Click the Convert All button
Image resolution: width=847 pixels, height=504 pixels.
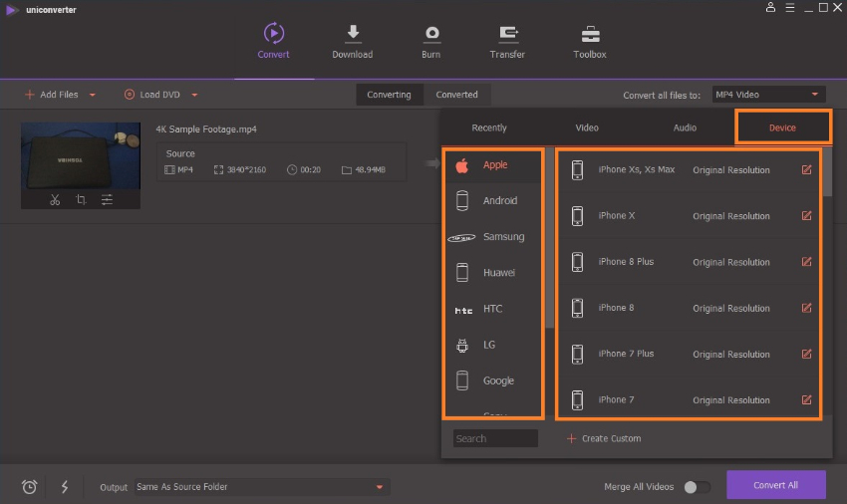click(x=775, y=485)
